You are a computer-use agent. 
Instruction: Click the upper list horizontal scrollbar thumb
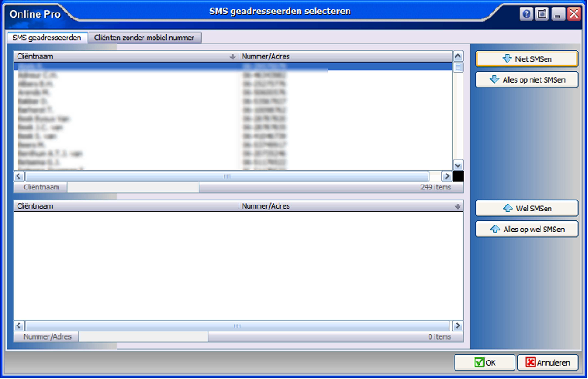(227, 176)
